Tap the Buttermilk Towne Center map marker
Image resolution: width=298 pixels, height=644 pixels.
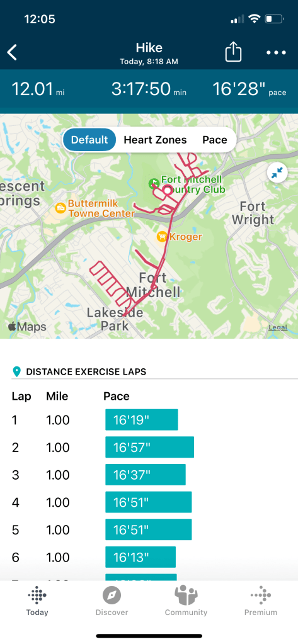point(61,208)
